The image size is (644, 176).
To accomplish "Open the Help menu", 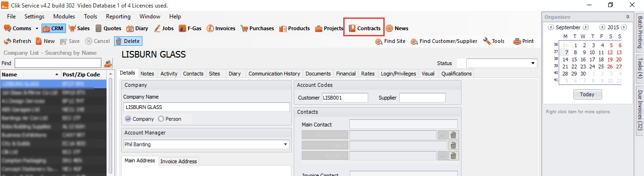I will click(x=175, y=17).
